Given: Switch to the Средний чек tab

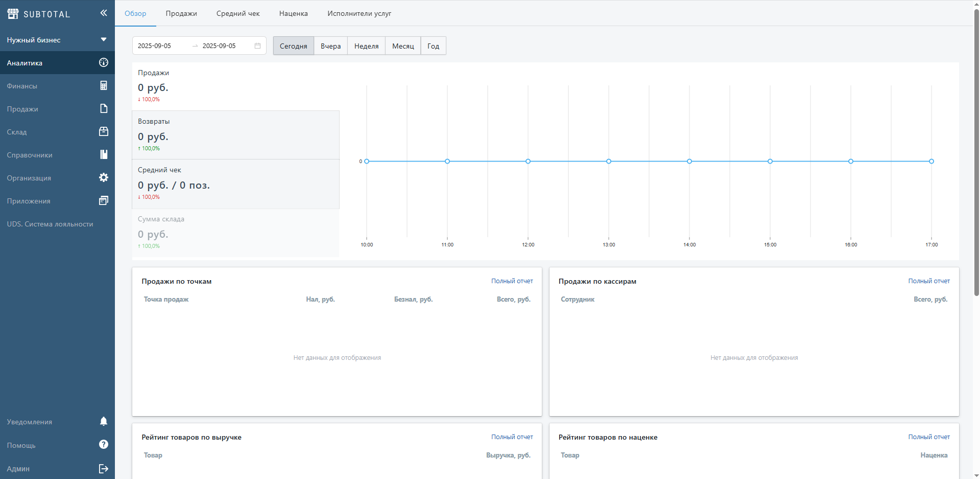Looking at the screenshot, I should [238, 13].
